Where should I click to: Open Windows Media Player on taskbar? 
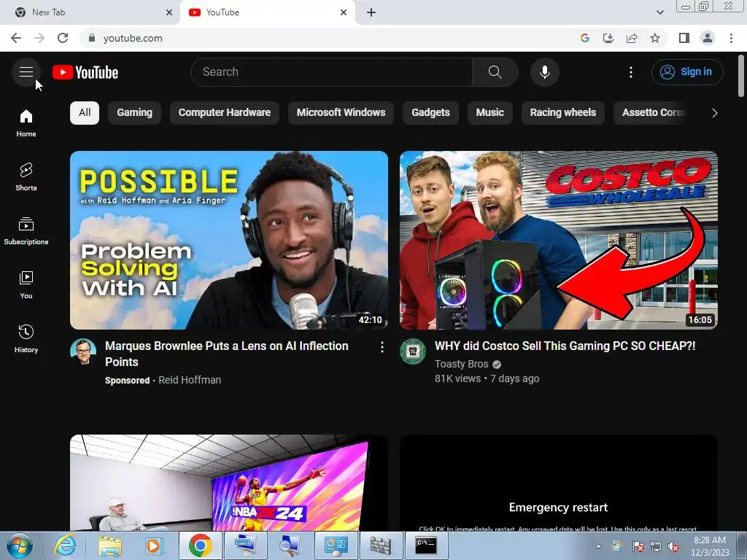tap(154, 545)
